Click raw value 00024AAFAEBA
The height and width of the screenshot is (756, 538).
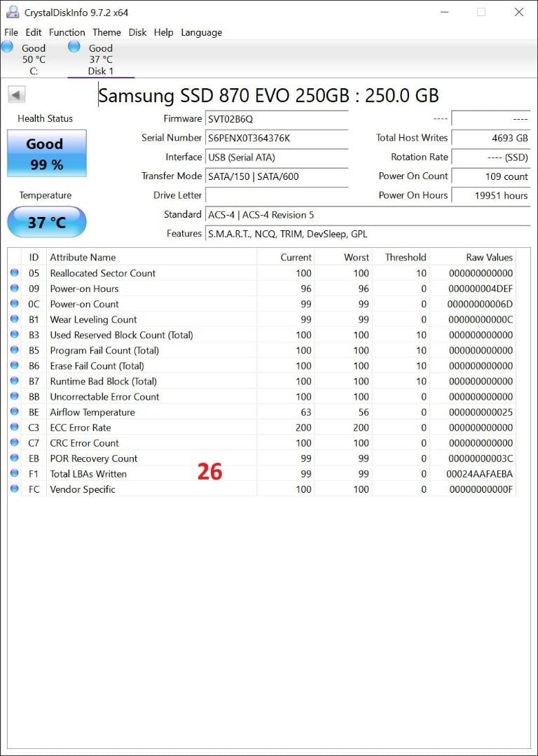(x=480, y=474)
